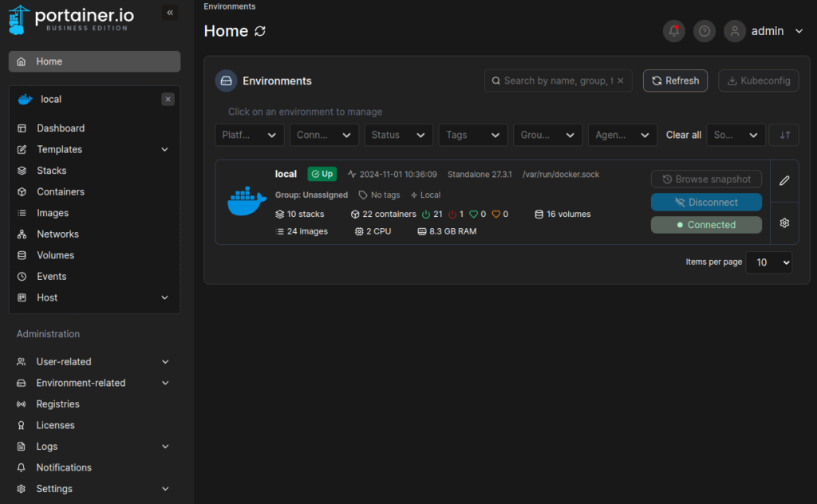Open the Status filter dropdown
This screenshot has width=817, height=504.
pyautogui.click(x=399, y=135)
